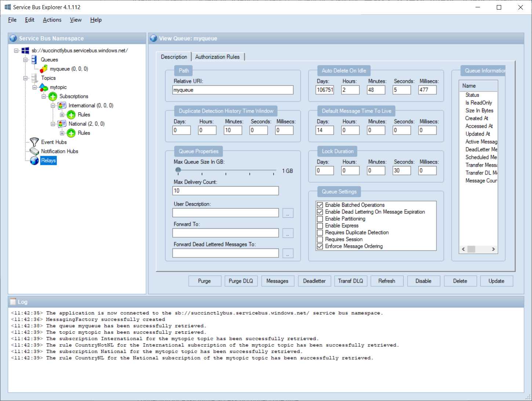Refresh the queue view
Viewport: 532px width, 401px height.
point(387,281)
